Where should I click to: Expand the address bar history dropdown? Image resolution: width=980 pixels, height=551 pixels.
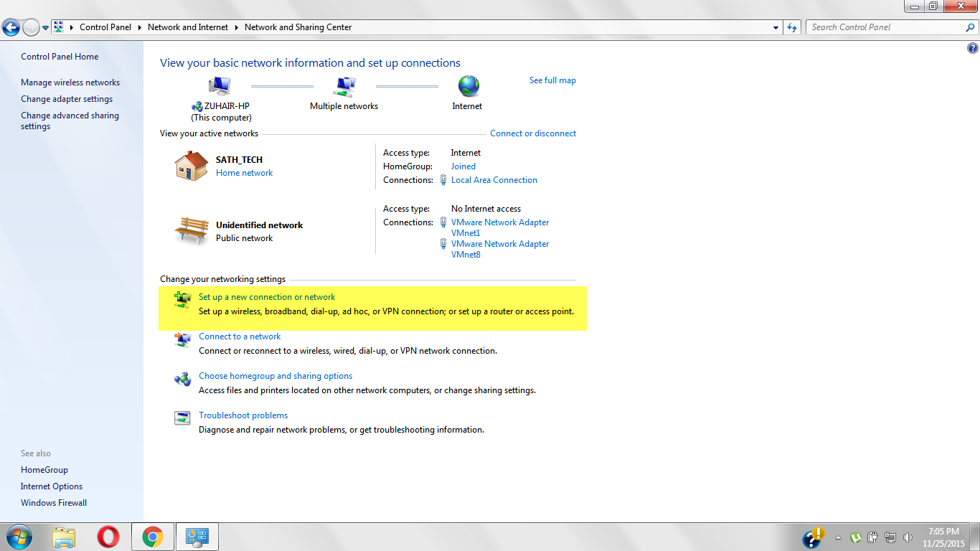776,27
